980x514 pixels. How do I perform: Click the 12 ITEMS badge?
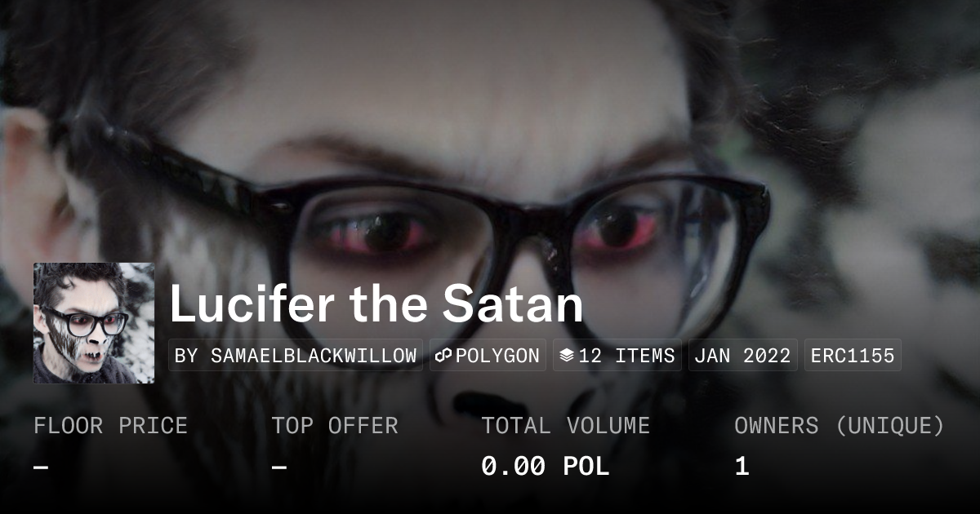pos(617,356)
